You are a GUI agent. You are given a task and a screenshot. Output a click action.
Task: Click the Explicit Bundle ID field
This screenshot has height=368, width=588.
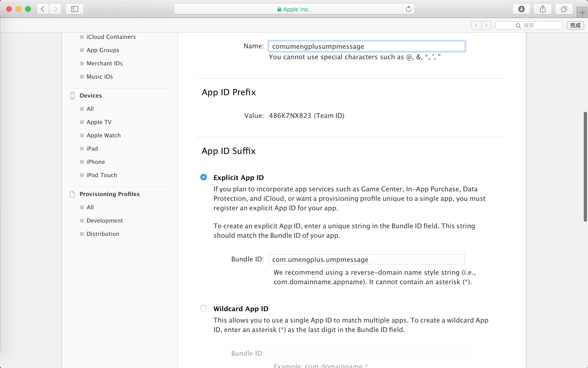tap(367, 260)
